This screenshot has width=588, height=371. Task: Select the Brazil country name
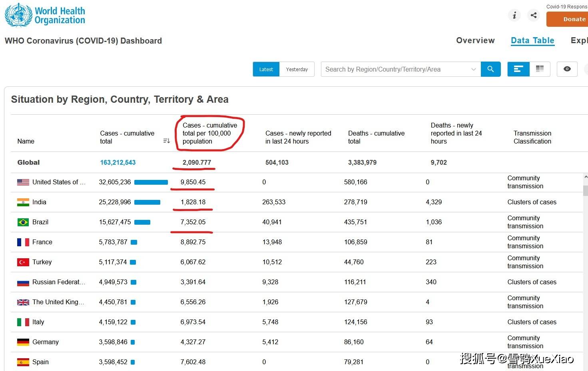point(40,222)
